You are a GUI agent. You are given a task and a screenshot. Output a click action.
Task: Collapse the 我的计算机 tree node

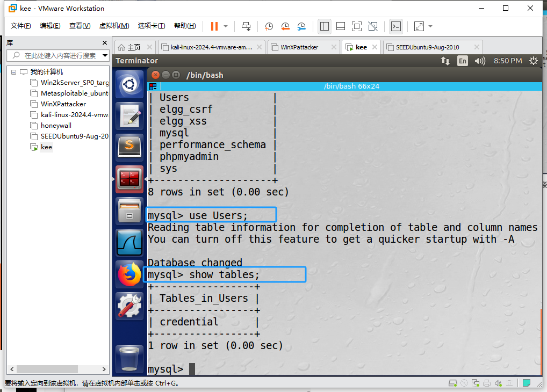pos(13,72)
